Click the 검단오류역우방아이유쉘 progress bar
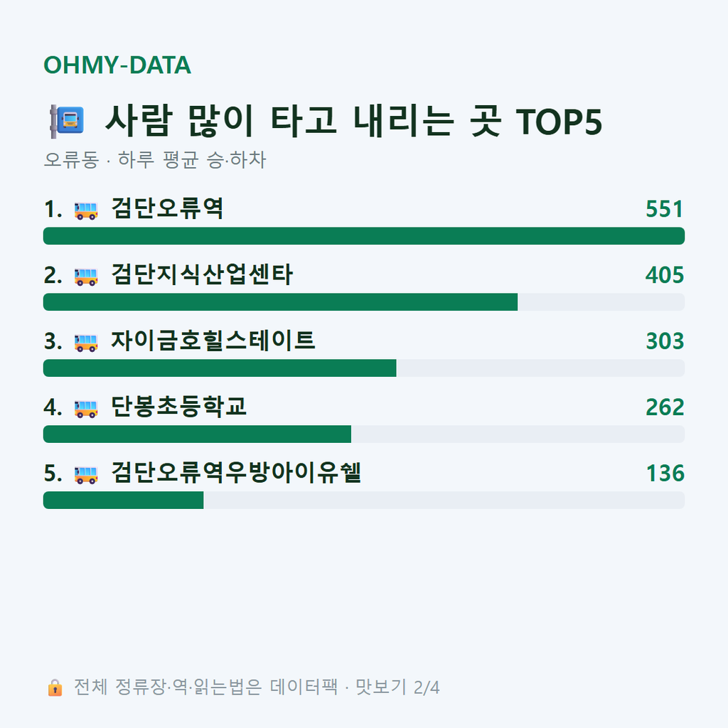The width and height of the screenshot is (728, 728). point(364,500)
